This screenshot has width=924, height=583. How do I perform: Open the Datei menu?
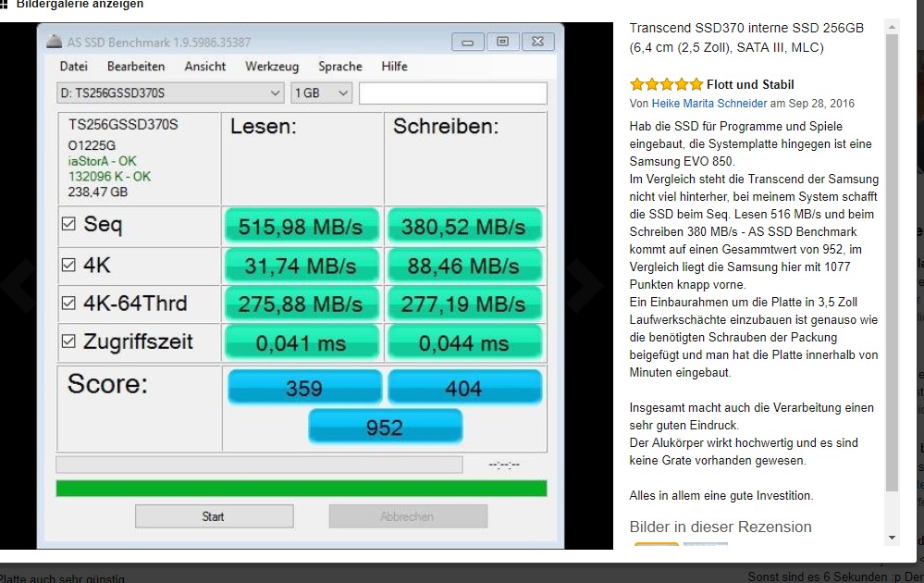click(x=74, y=66)
